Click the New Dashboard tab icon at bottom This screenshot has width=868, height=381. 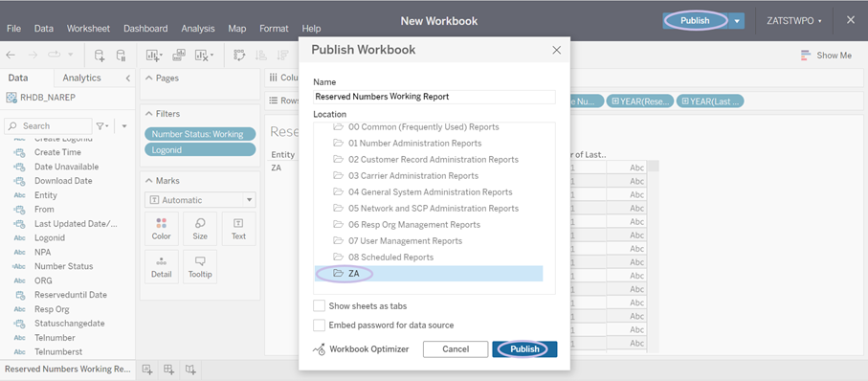pos(168,370)
